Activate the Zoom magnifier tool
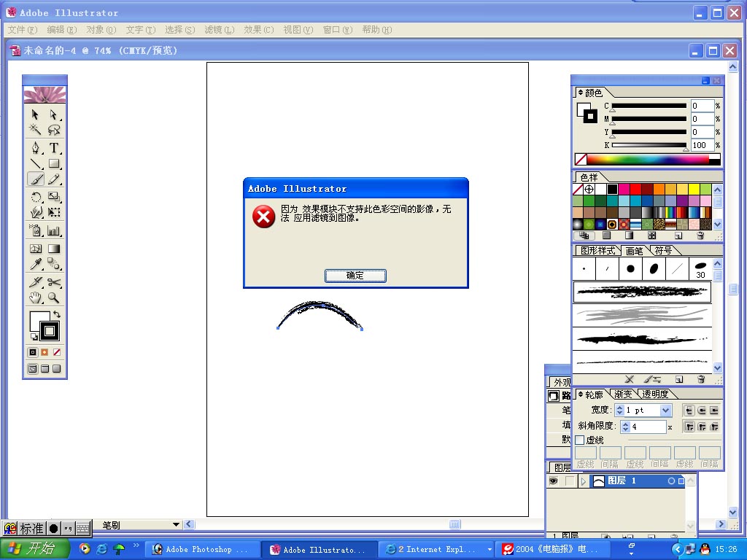 click(53, 298)
